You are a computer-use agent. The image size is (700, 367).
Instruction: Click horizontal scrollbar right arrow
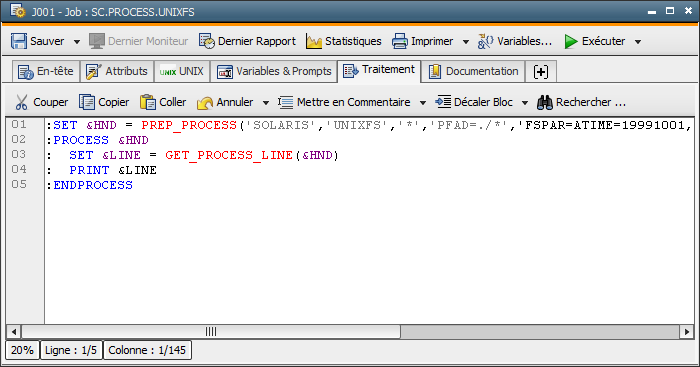click(687, 332)
